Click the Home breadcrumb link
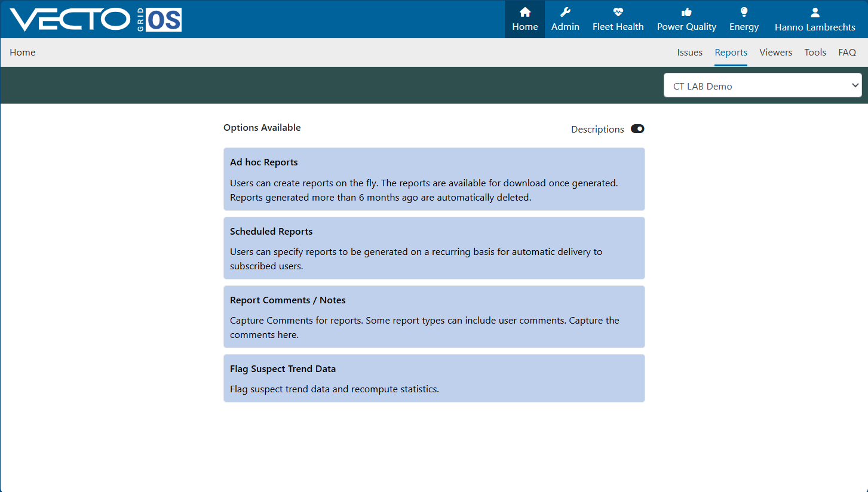Screen dimensions: 868x492 (23, 53)
